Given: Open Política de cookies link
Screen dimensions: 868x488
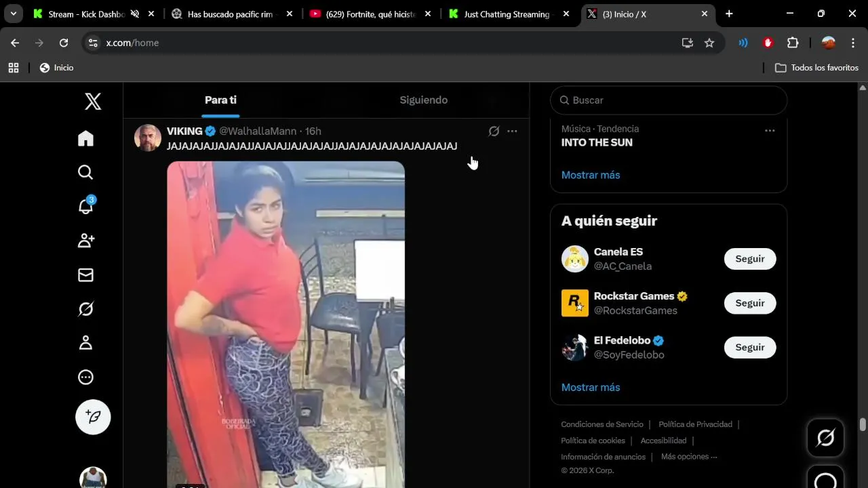Looking at the screenshot, I should click(593, 441).
